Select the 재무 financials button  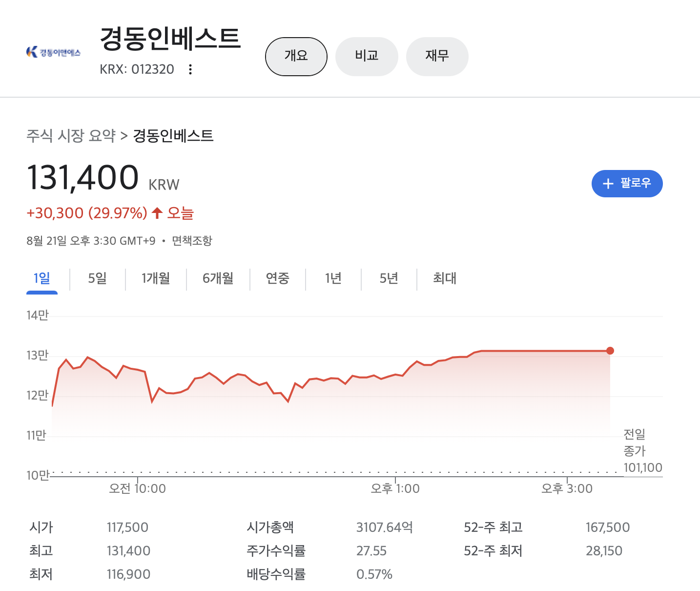[437, 56]
